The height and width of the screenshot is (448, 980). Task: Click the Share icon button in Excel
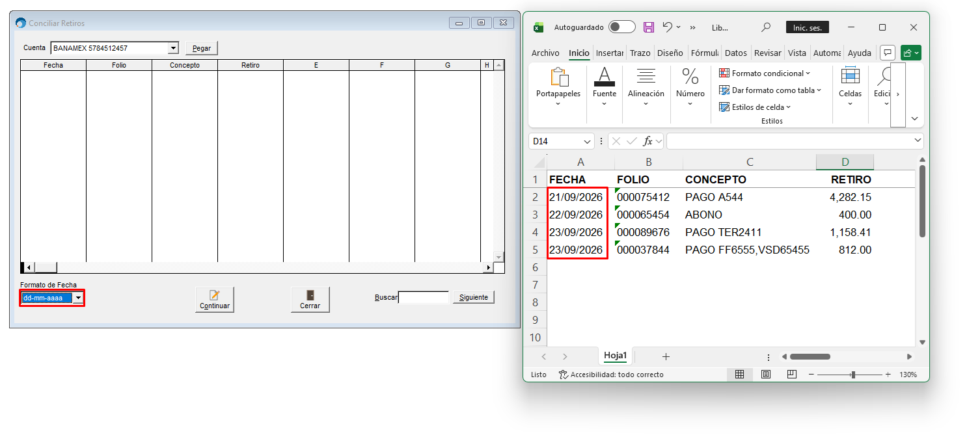pyautogui.click(x=911, y=53)
